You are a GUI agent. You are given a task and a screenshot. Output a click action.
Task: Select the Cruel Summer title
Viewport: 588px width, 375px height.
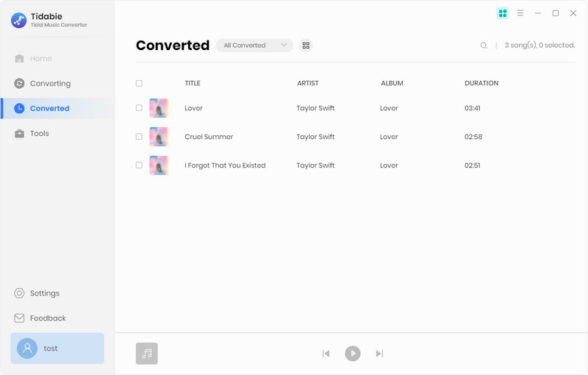(209, 137)
